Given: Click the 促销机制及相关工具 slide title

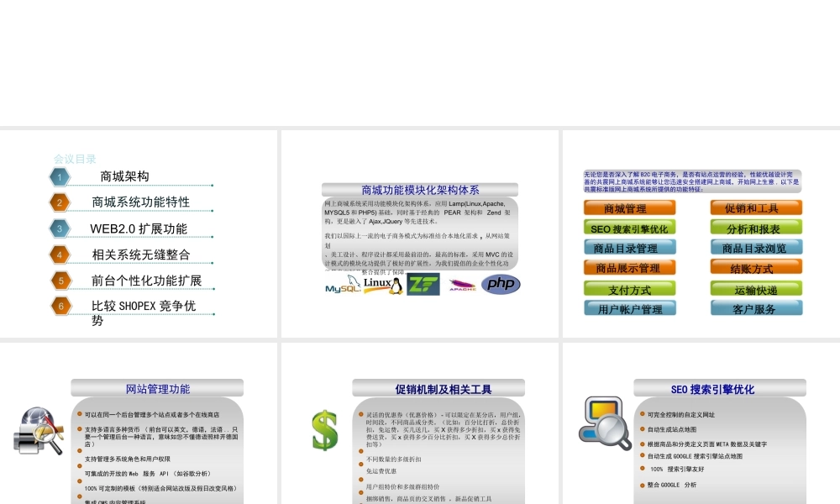Looking at the screenshot, I should coord(443,390).
